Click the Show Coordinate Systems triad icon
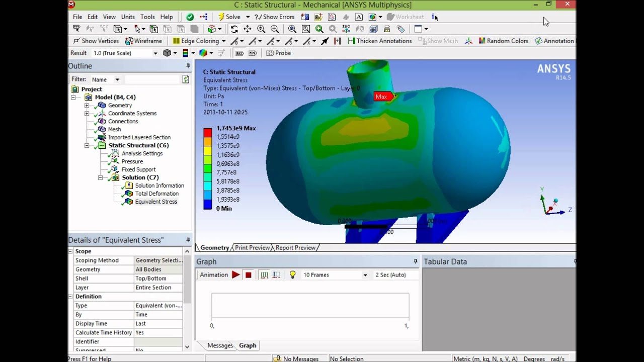This screenshot has width=644, height=362. 468,41
